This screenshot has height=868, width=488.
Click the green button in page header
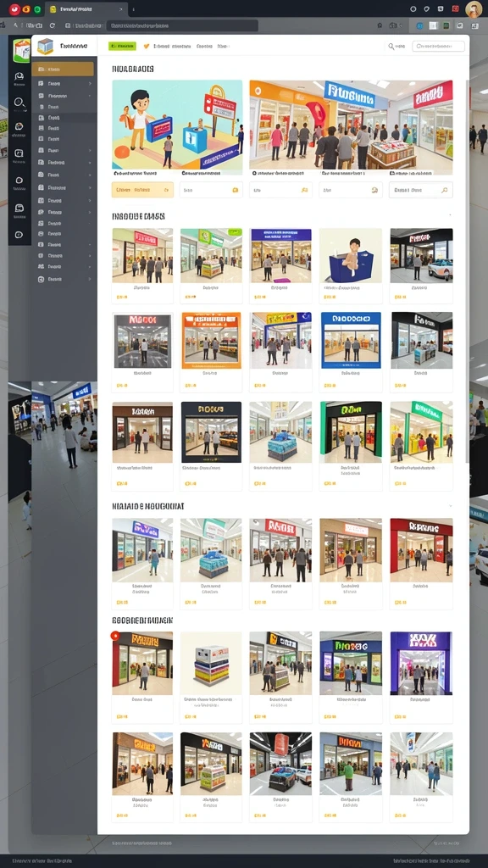pyautogui.click(x=122, y=47)
